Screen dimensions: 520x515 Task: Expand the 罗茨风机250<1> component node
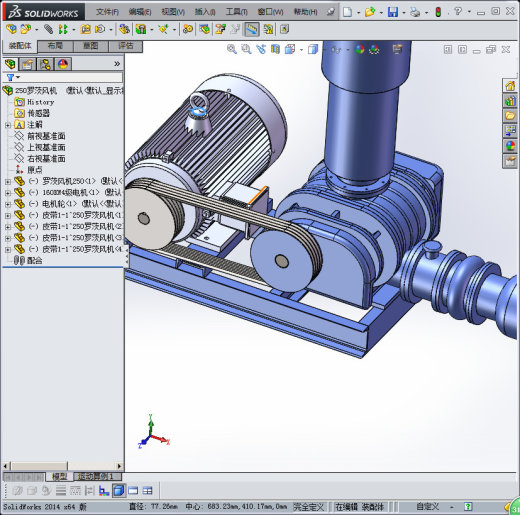(7, 182)
